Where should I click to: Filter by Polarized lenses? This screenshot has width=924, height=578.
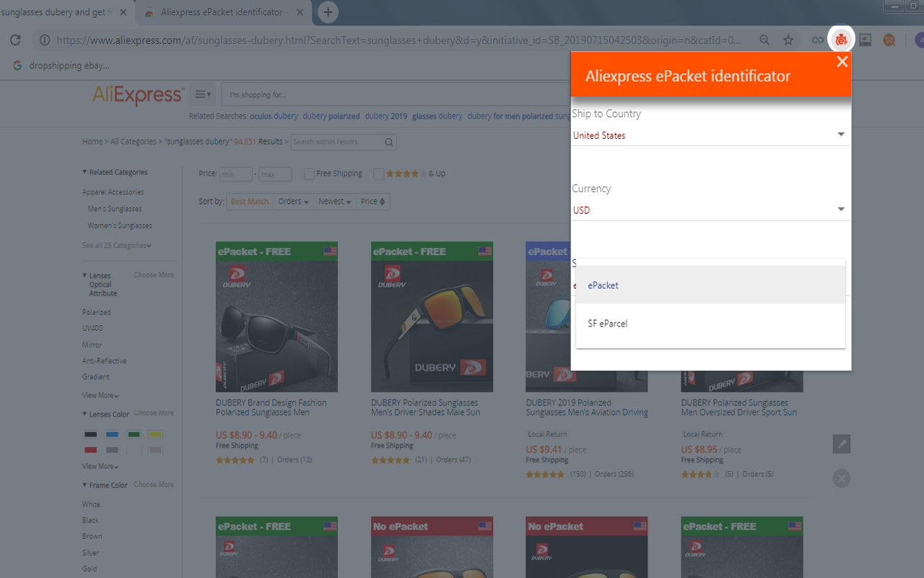[97, 312]
